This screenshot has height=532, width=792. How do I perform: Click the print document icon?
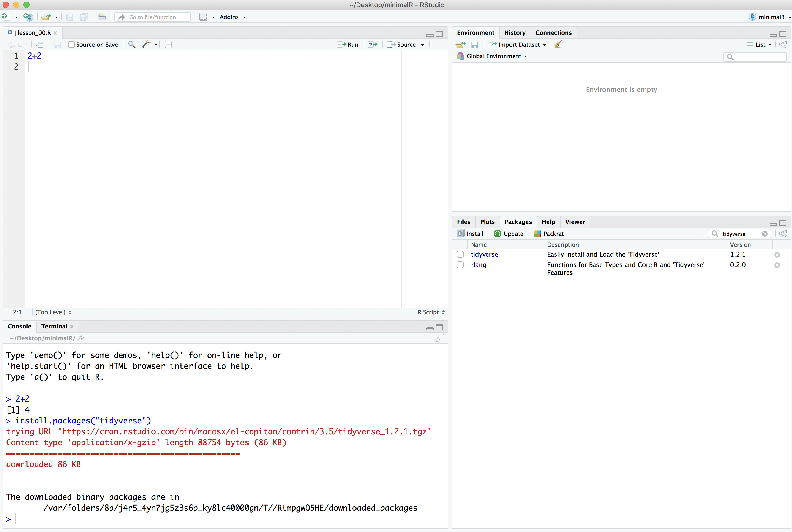tap(102, 17)
